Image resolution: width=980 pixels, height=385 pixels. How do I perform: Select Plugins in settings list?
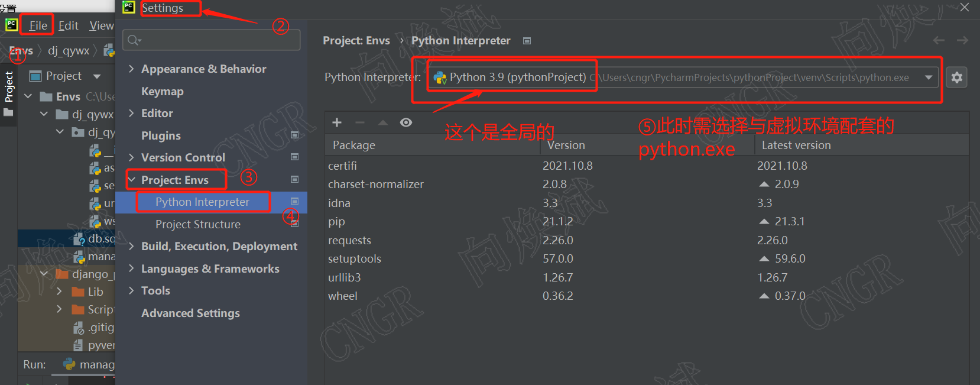coord(161,135)
